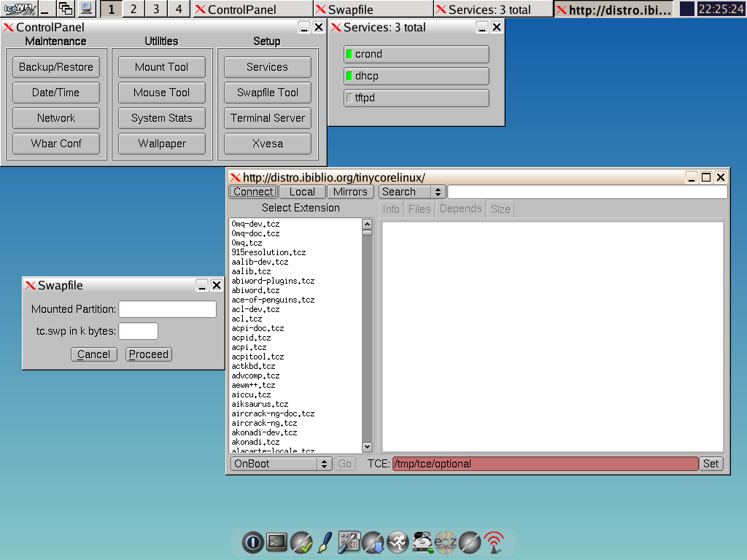Open Network settings in ControlPanel
The image size is (747, 560).
56,118
